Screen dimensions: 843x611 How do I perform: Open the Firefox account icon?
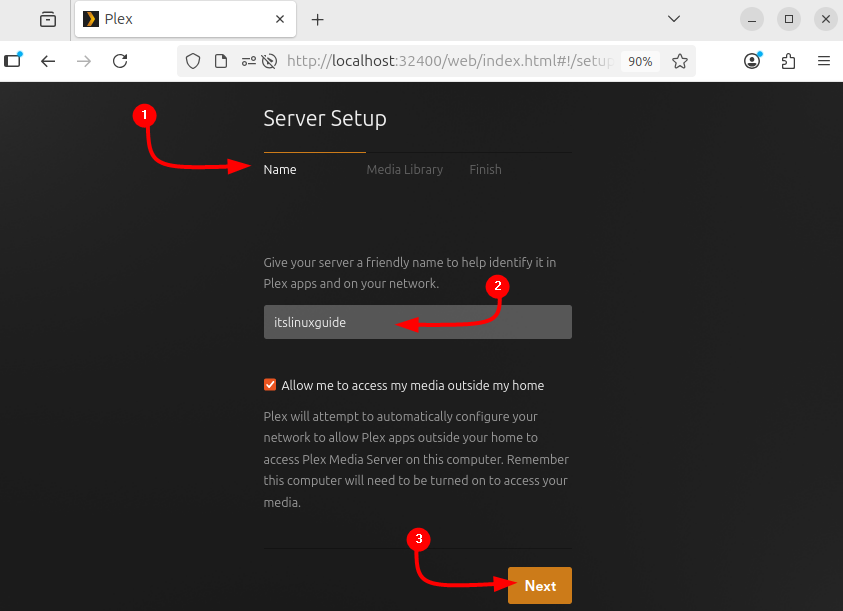pos(752,61)
